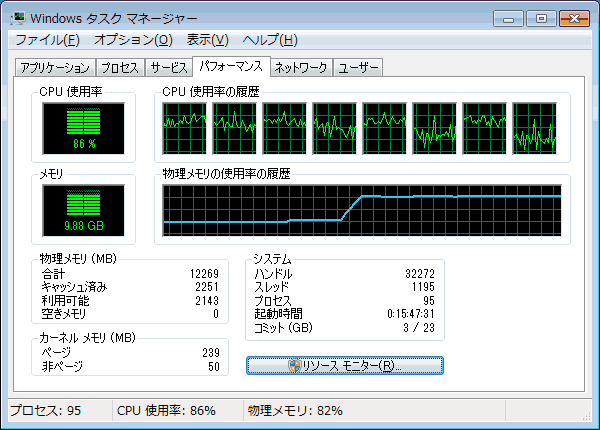This screenshot has width=600, height=430.
Task: Close the Task Manager window
Action: tap(574, 18)
